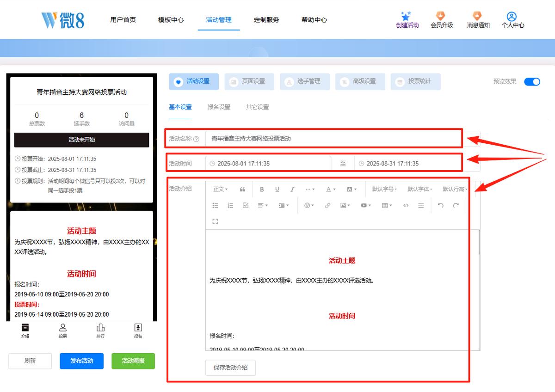The height and width of the screenshot is (392, 555).
Task: Open the 选手管理 section
Action: pyautogui.click(x=305, y=81)
